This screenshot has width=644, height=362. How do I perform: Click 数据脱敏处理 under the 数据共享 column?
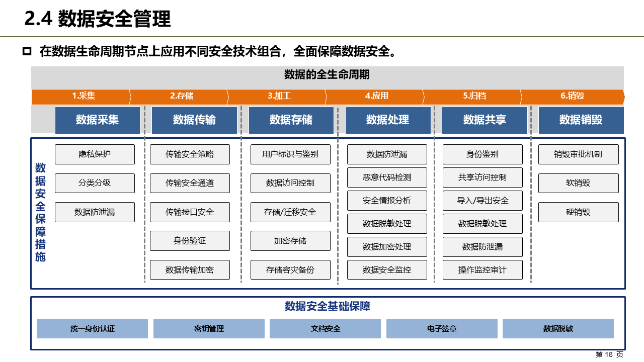(x=482, y=224)
